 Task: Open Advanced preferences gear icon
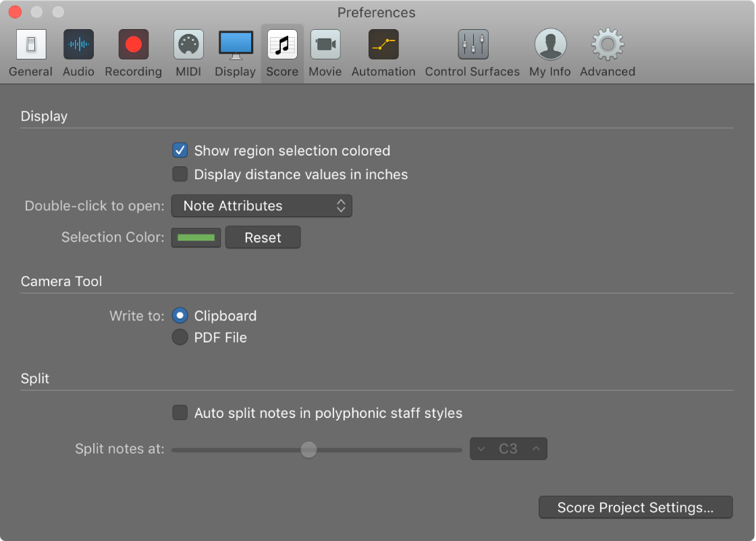pos(607,45)
